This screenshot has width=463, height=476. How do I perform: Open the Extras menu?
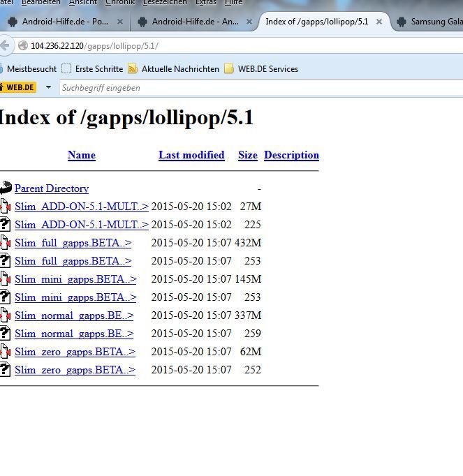pos(206,2)
